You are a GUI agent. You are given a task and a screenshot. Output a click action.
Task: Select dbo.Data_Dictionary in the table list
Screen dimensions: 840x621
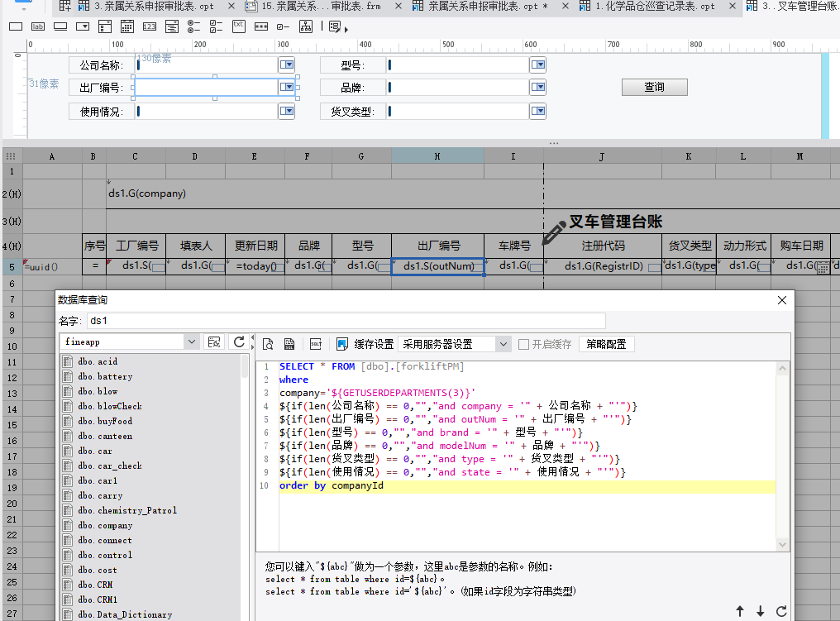(125, 614)
